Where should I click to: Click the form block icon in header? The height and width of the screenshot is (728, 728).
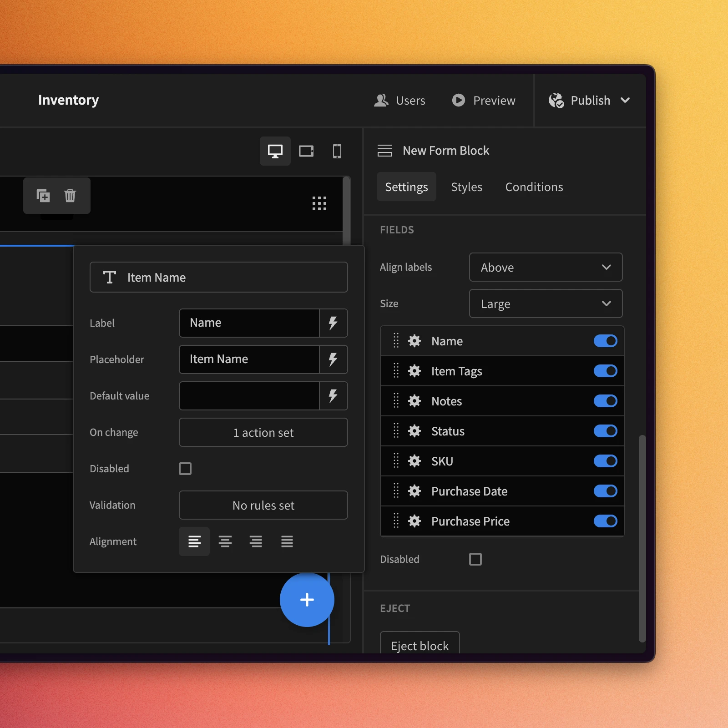point(385,151)
